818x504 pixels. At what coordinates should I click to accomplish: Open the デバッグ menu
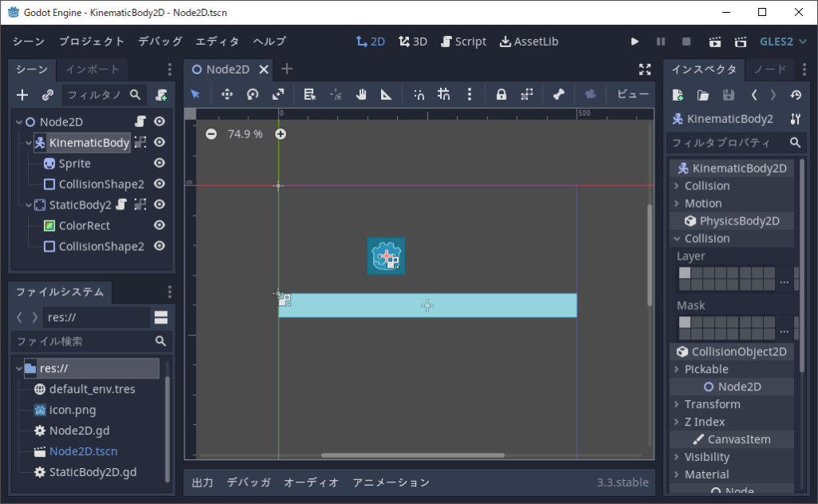[x=160, y=42]
